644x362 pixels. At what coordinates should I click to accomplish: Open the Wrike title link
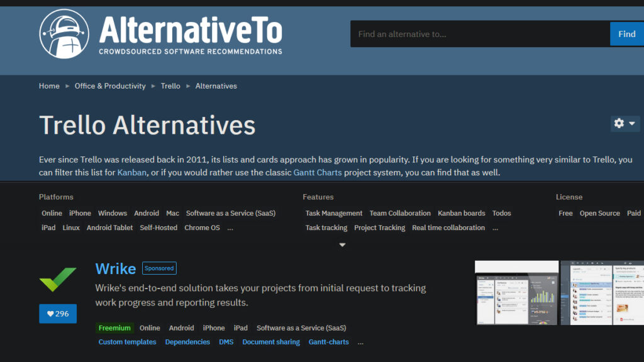click(116, 268)
